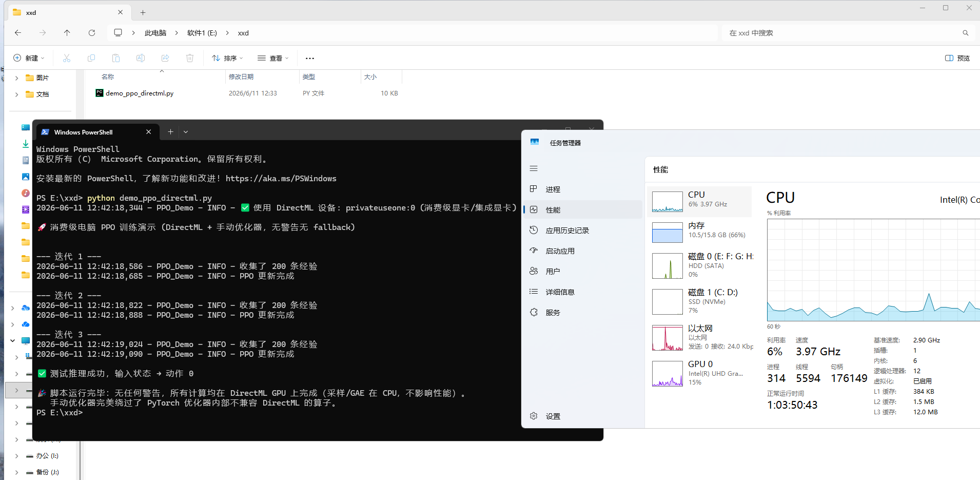Open Performance page in Task Manager
This screenshot has width=980, height=480.
coord(583,210)
